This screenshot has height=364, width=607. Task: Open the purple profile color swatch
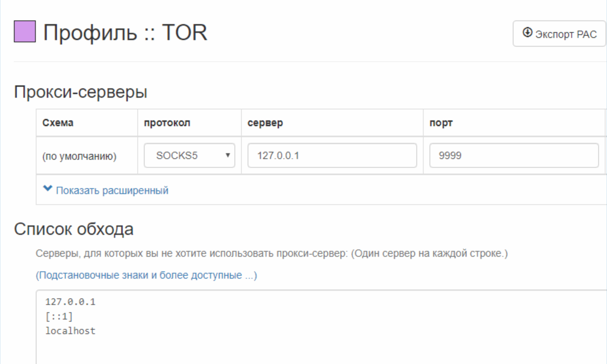[x=25, y=31]
